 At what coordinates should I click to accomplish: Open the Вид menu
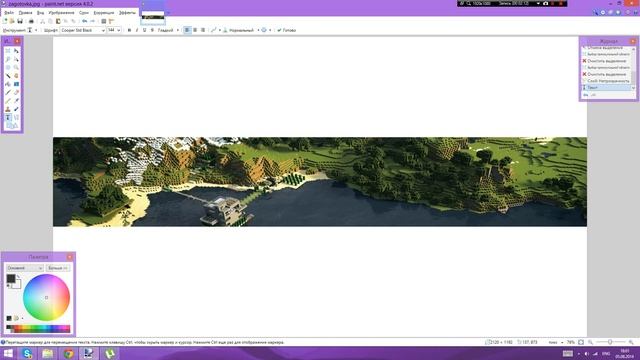40,13
